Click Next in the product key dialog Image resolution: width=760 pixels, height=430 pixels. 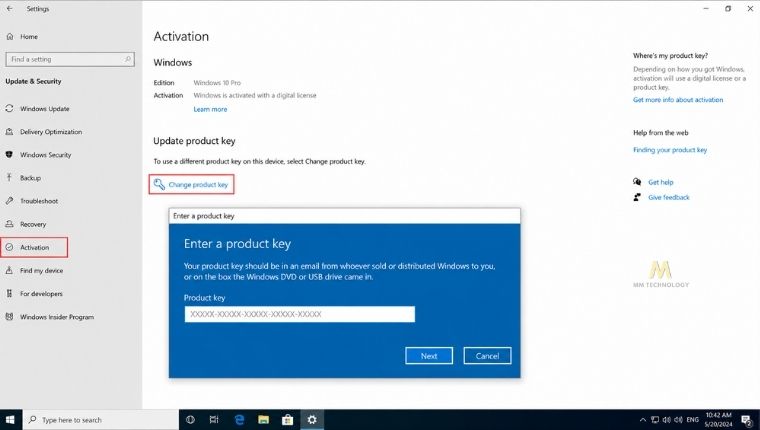pyautogui.click(x=429, y=356)
